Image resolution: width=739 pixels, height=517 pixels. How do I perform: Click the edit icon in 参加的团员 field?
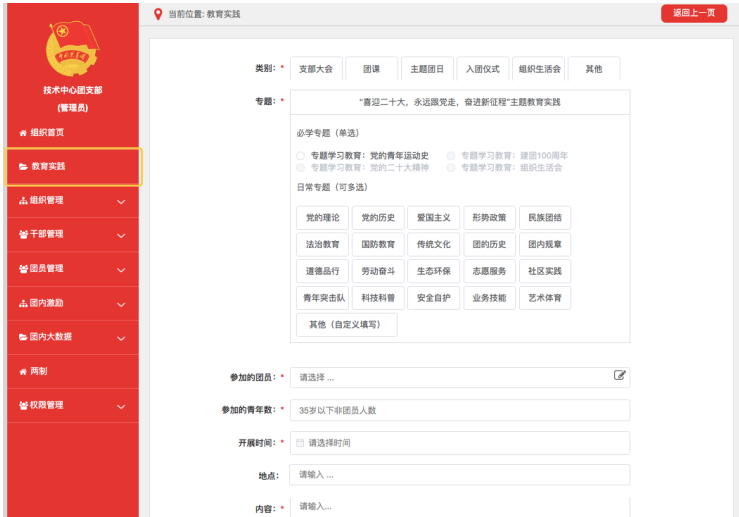click(x=619, y=375)
